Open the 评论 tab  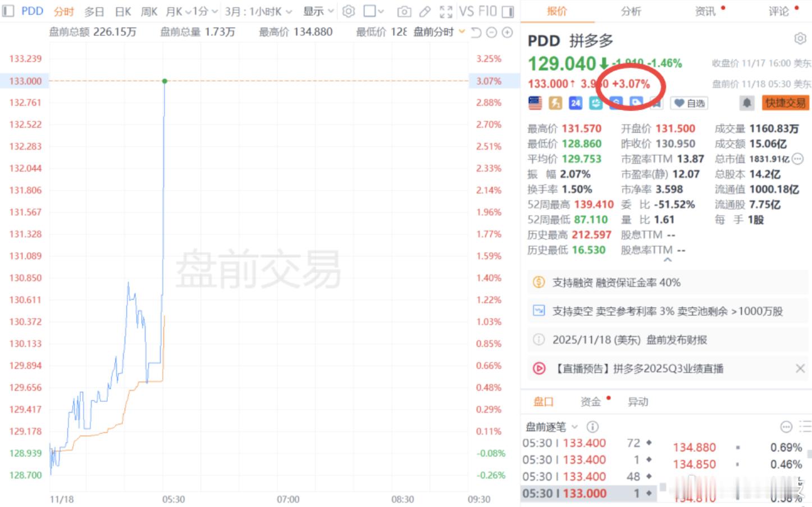click(x=779, y=11)
